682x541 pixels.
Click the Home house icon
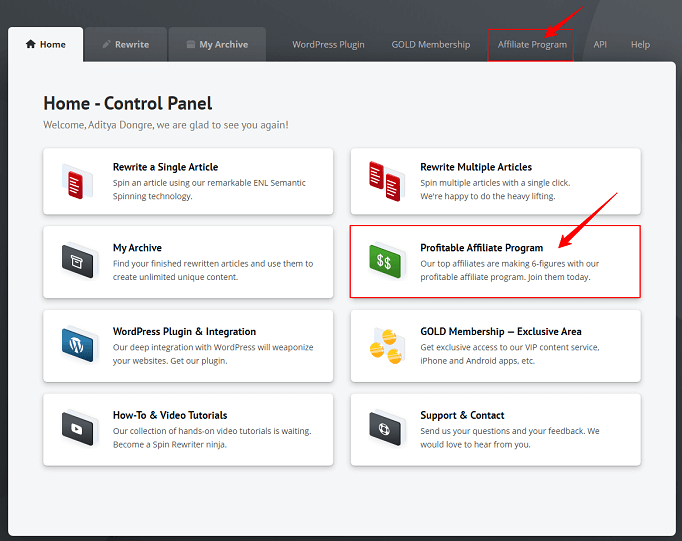click(30, 44)
